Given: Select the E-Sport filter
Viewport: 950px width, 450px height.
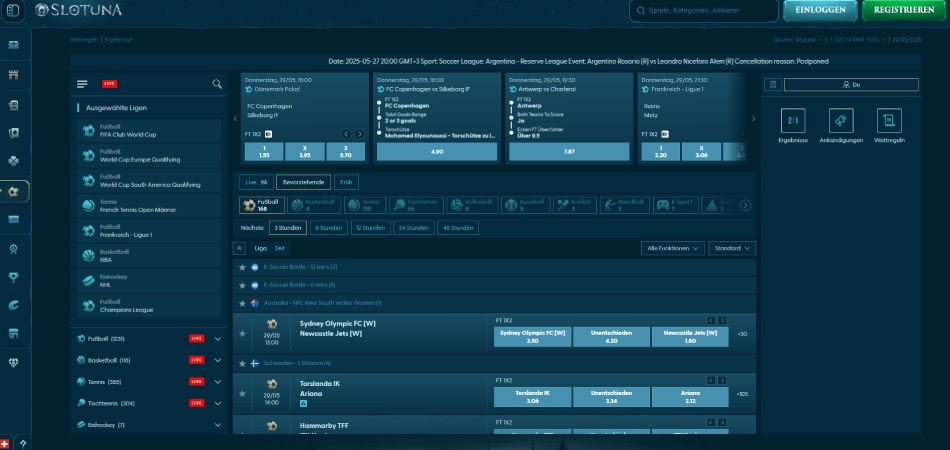Looking at the screenshot, I should [676, 205].
